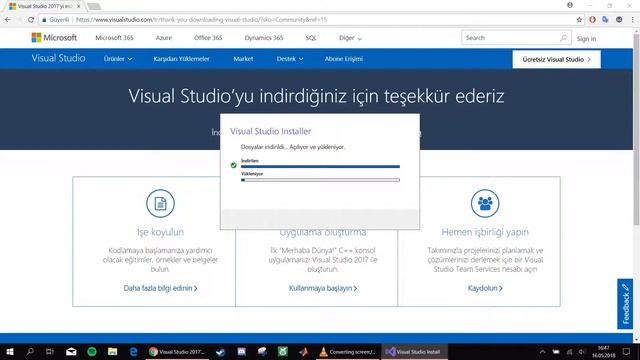640x360 pixels.
Task: Click the taskbar clock and date
Action: 603,351
